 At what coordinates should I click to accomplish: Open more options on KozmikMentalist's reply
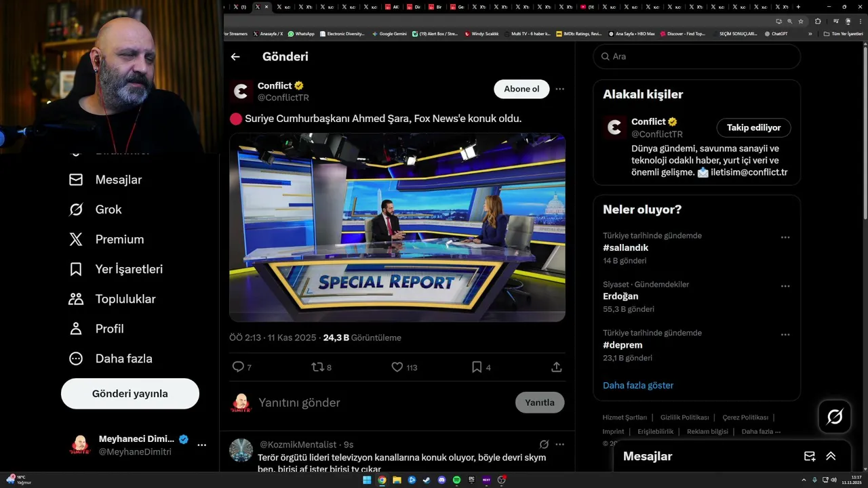click(559, 445)
